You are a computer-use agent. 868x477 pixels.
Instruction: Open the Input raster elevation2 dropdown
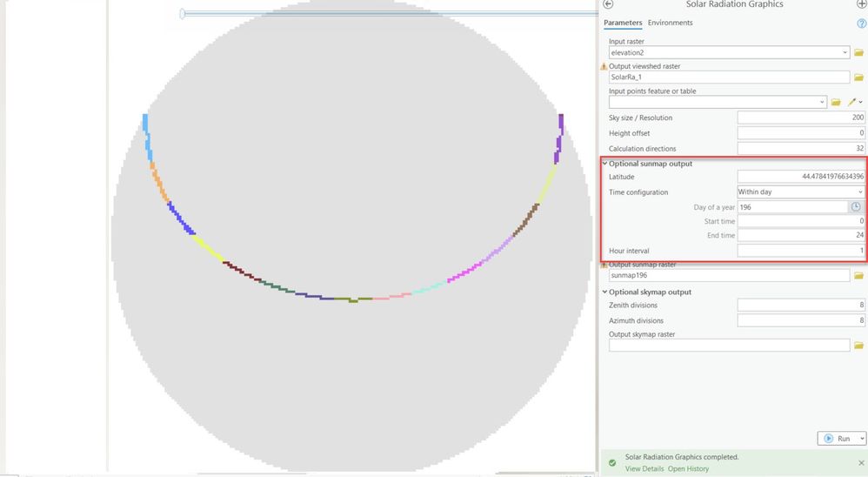(x=845, y=52)
